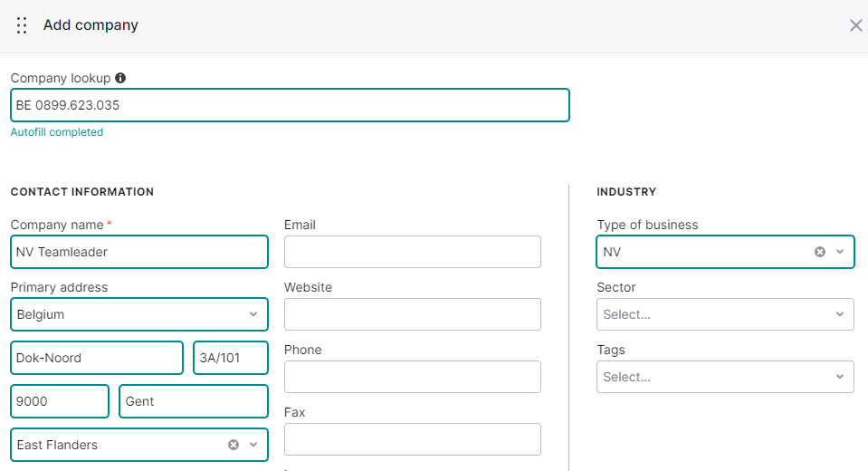
Task: Clear the East Flanders province selection
Action: click(x=234, y=445)
